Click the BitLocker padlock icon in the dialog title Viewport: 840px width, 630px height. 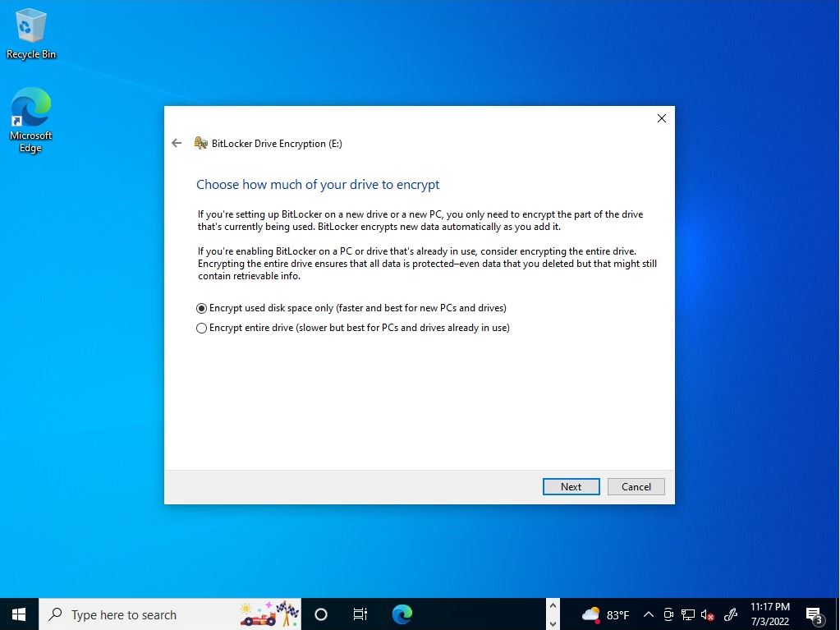[x=201, y=143]
